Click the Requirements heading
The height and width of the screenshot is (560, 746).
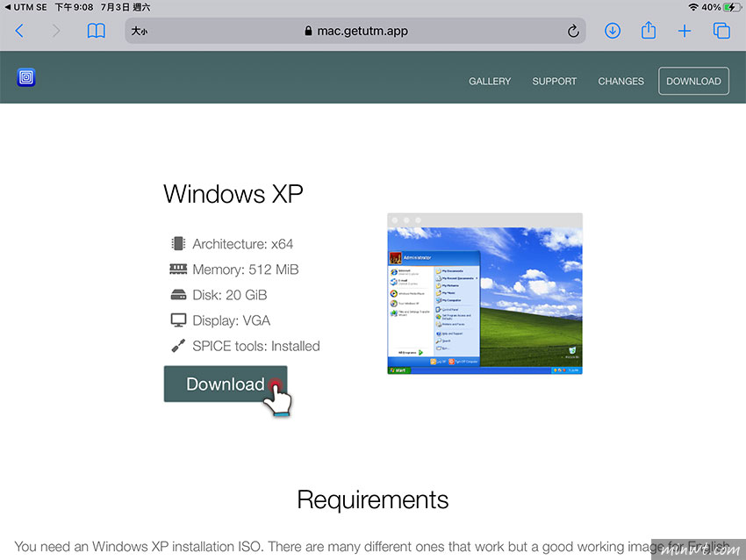372,499
